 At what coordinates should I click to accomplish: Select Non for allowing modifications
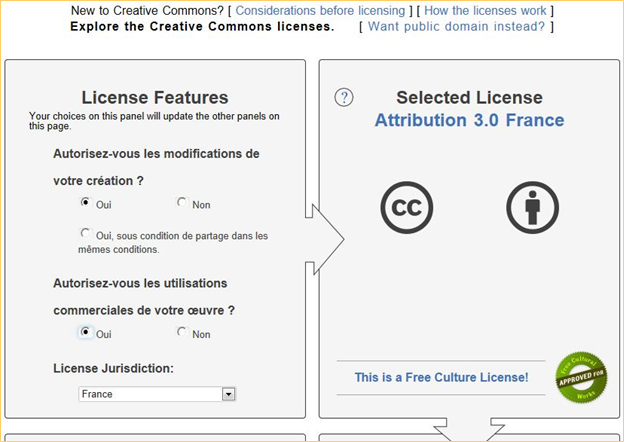point(181,203)
